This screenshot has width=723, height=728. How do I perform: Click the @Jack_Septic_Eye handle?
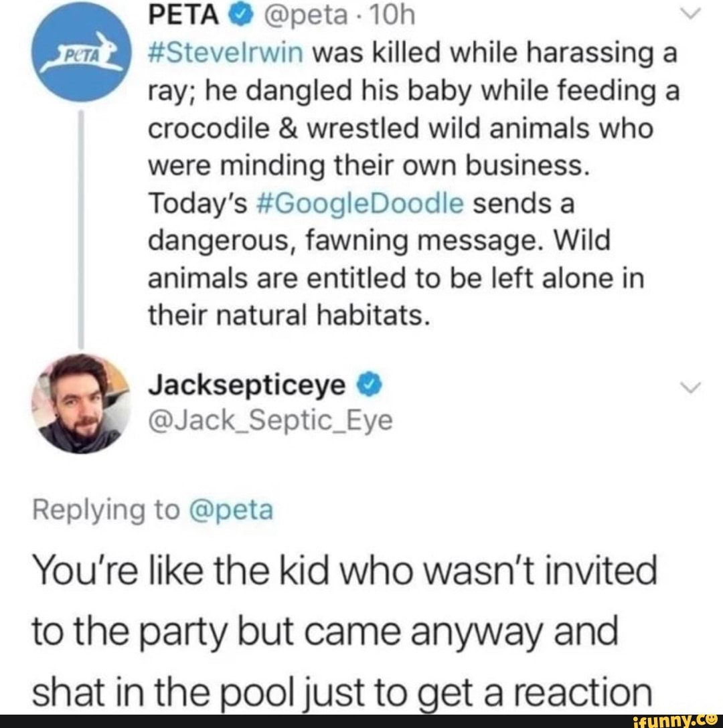click(270, 420)
